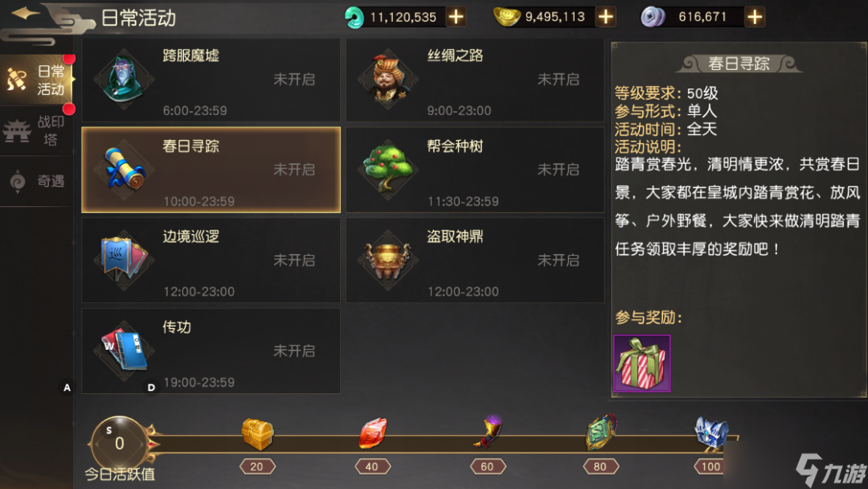The image size is (868, 489).
Task: Open the 日常活动 sidebar tab
Action: click(36, 80)
